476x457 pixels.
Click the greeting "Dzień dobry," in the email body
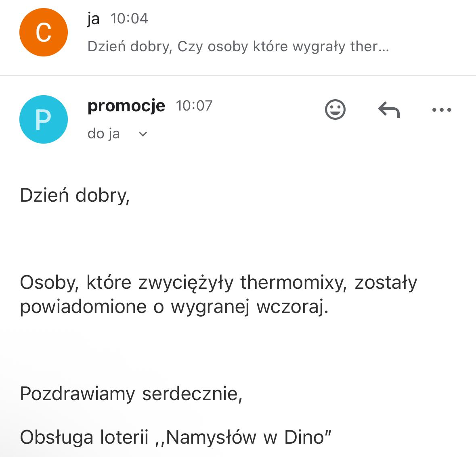[75, 195]
